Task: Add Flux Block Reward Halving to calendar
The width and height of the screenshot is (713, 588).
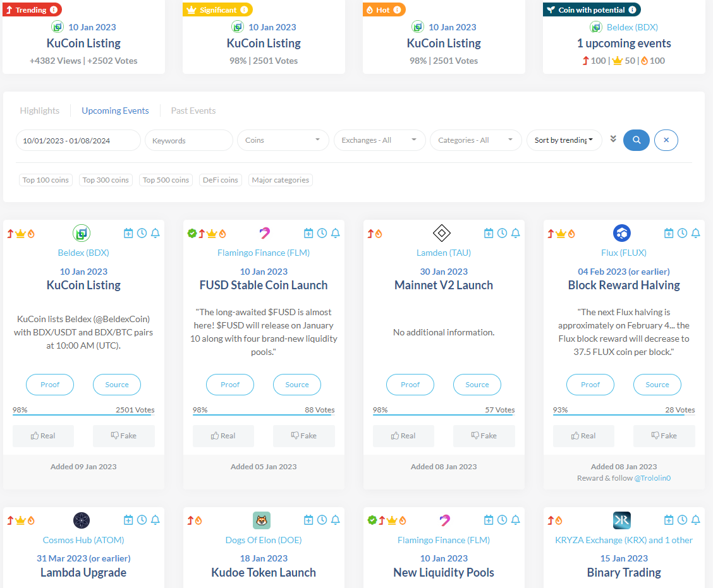Action: [x=669, y=233]
